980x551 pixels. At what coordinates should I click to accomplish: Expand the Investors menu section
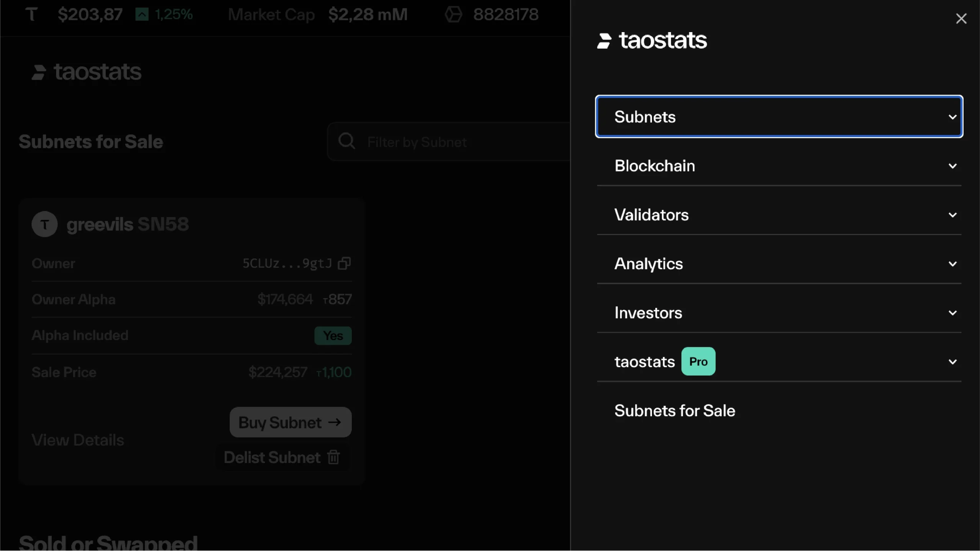(779, 313)
